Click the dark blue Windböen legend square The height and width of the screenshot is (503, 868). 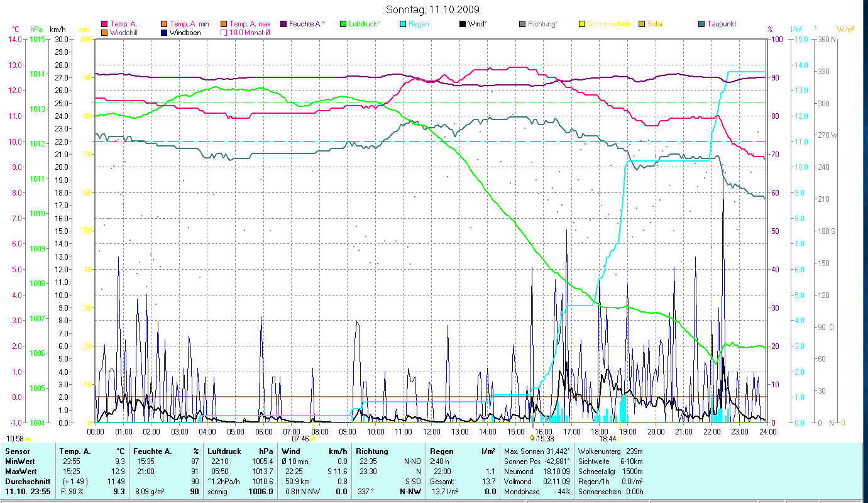(165, 33)
